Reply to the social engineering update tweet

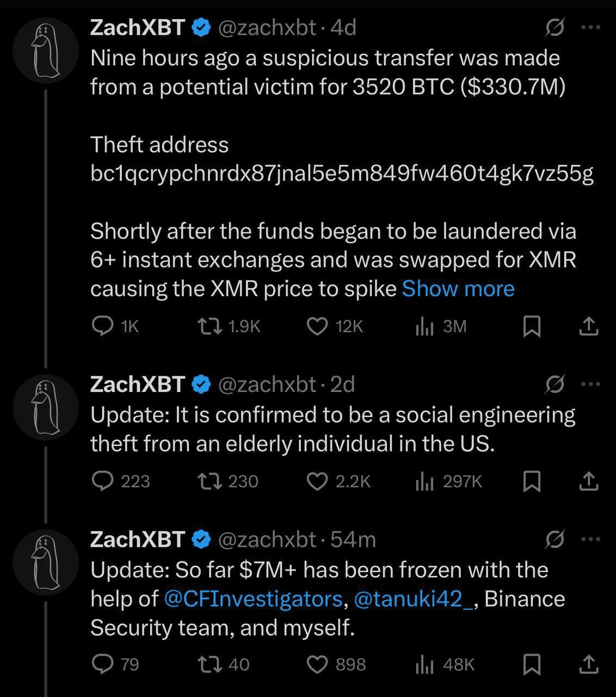[x=102, y=481]
